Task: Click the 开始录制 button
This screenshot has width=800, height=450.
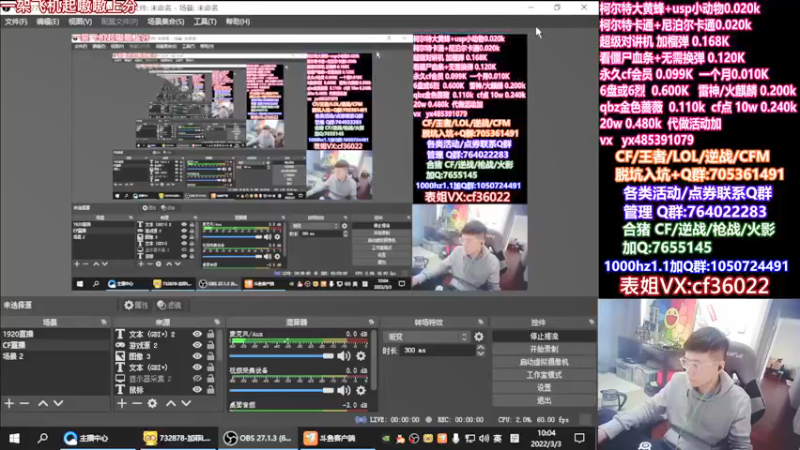Action: [x=544, y=349]
